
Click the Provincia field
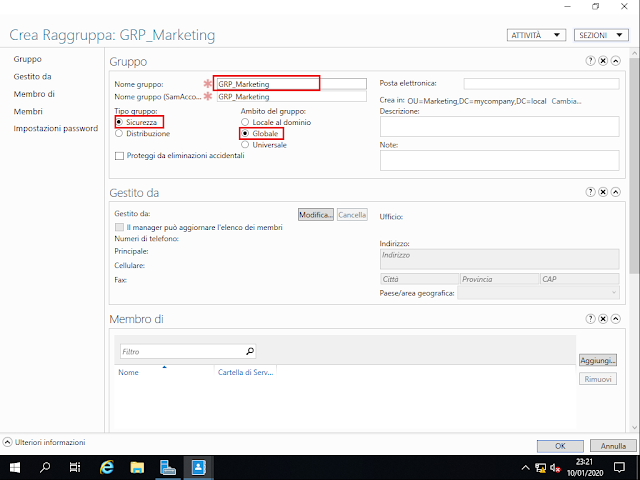pyautogui.click(x=499, y=279)
